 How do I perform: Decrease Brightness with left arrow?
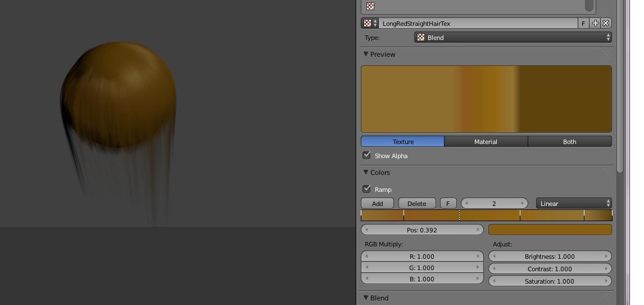pyautogui.click(x=494, y=257)
